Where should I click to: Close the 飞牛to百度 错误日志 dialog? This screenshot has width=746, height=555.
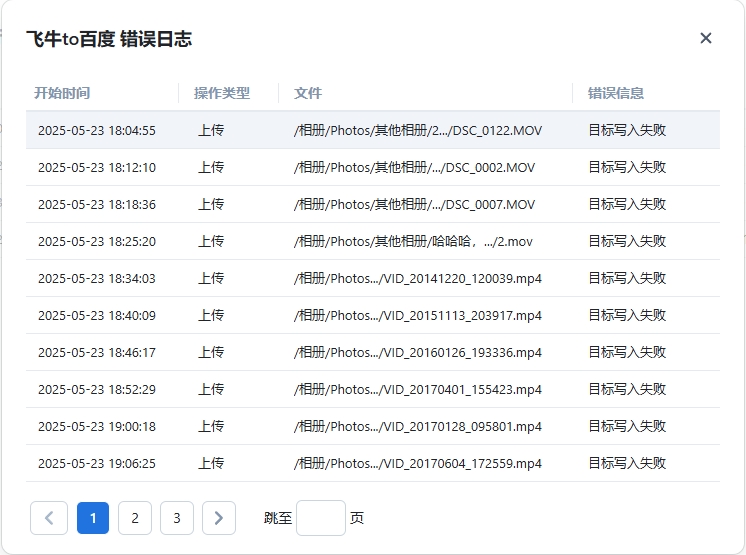706,38
